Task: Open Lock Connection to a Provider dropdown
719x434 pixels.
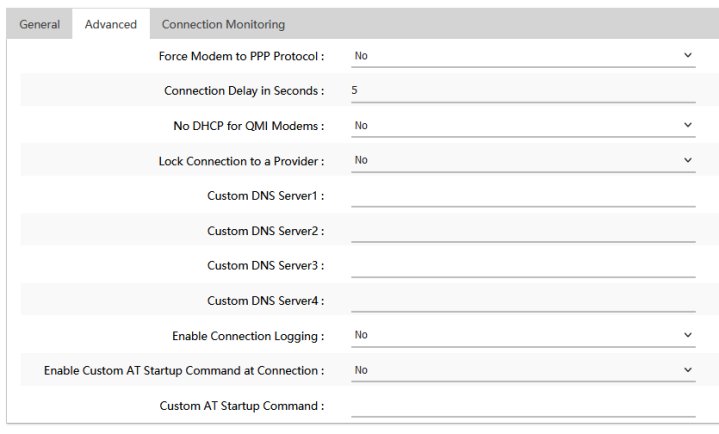Action: 523,161
